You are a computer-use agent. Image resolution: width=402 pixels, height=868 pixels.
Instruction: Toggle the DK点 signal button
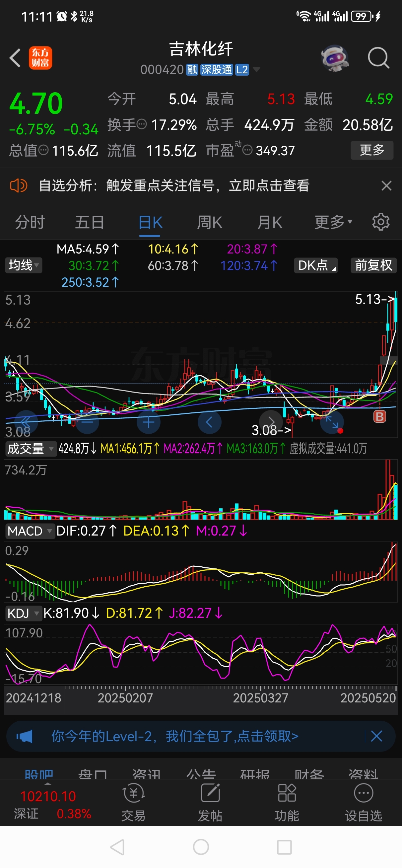point(316,265)
